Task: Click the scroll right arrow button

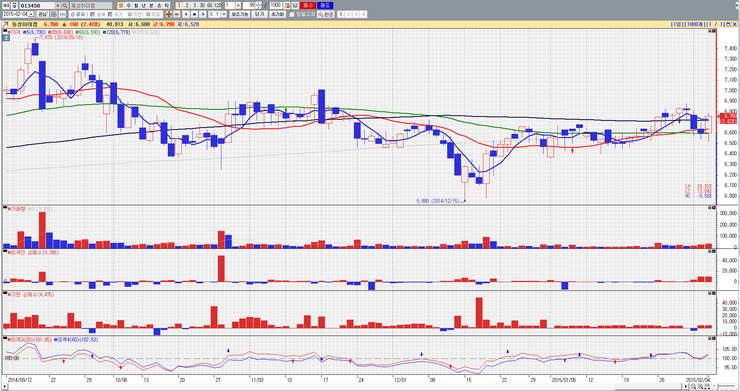Action: point(202,14)
